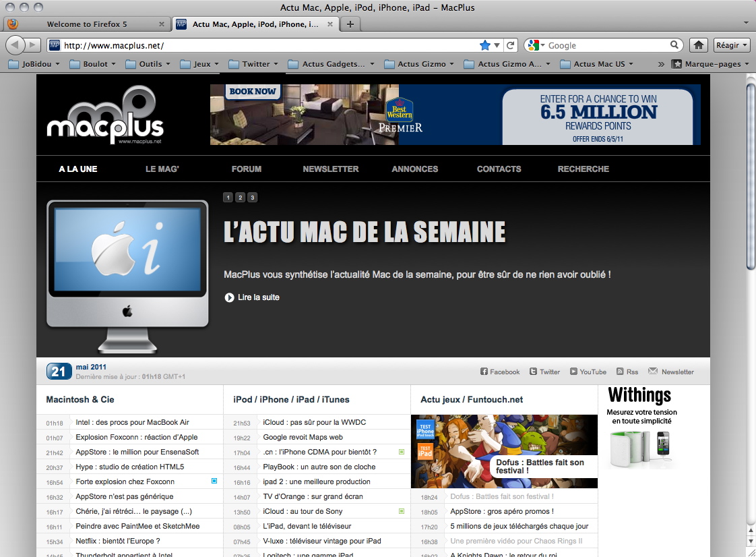Open the NEWSLETTER menu item
This screenshot has height=557, width=756.
pos(331,169)
